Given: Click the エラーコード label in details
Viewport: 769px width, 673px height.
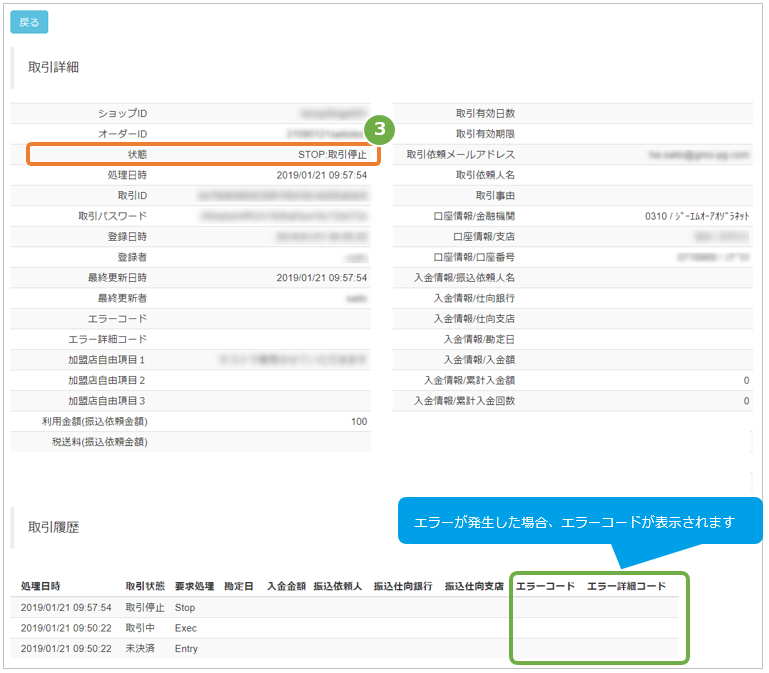Looking at the screenshot, I should (x=117, y=319).
